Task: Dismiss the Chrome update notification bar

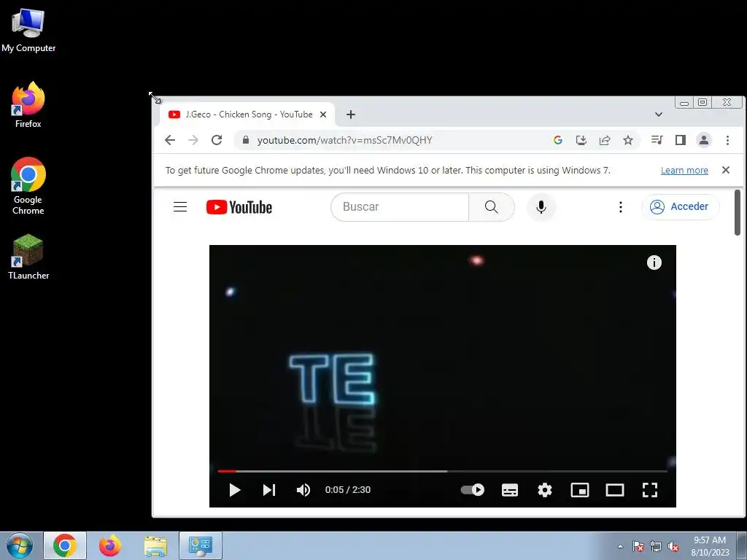Action: tap(726, 170)
